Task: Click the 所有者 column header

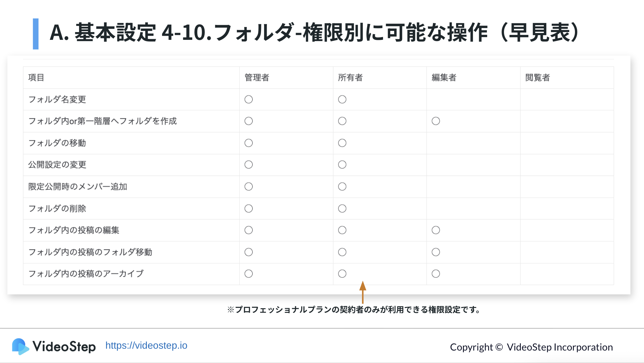Action: (350, 78)
